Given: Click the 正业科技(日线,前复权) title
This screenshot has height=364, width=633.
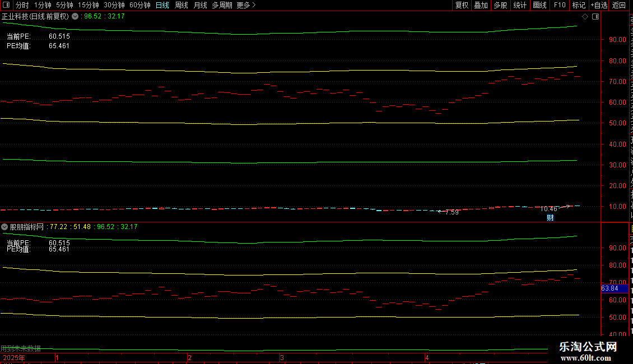Looking at the screenshot, I should pos(35,17).
